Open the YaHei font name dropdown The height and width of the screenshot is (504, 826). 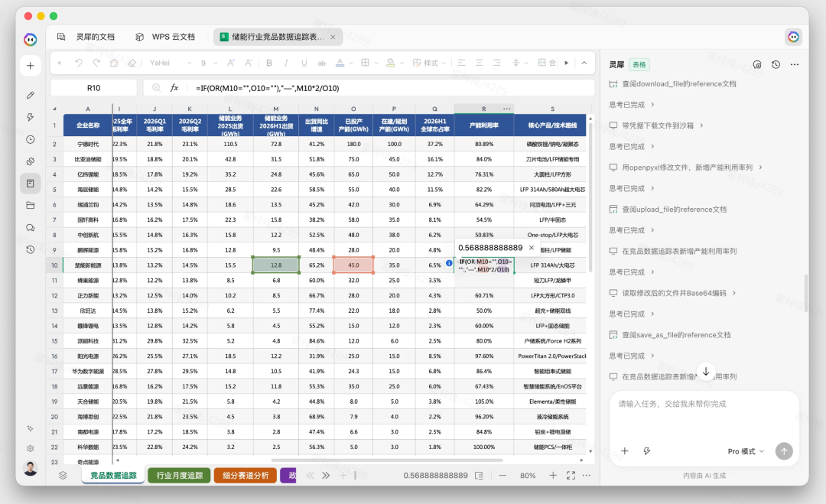click(x=170, y=63)
